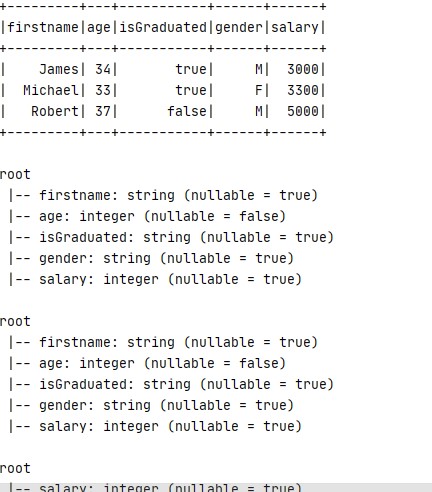The image size is (432, 492).
Task: Click the gender column header
Action: point(239,28)
